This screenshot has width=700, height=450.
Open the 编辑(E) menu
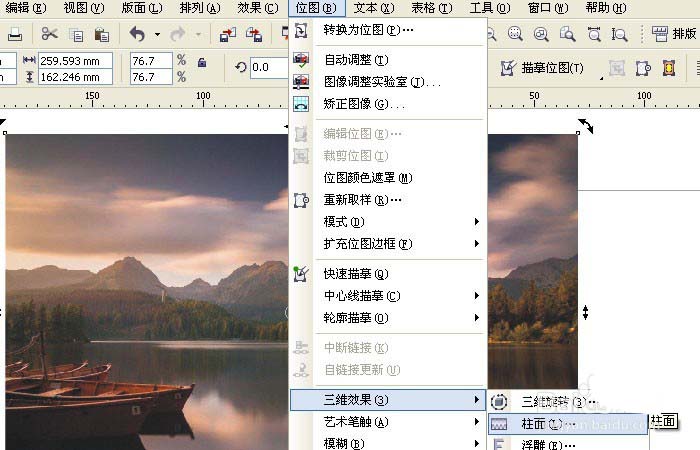point(25,8)
